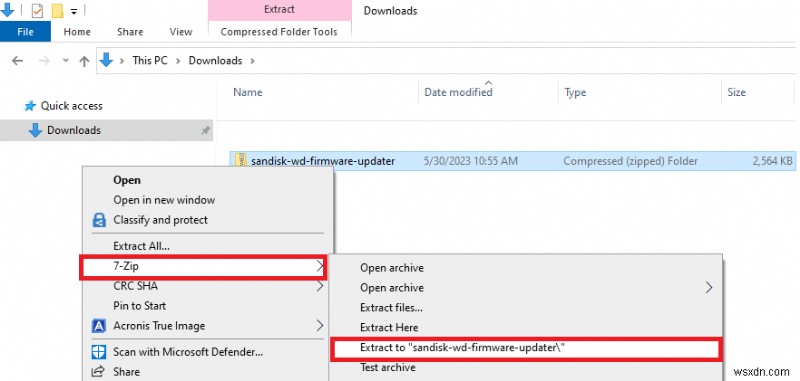Open the View ribbon tab
800x381 pixels.
(181, 32)
